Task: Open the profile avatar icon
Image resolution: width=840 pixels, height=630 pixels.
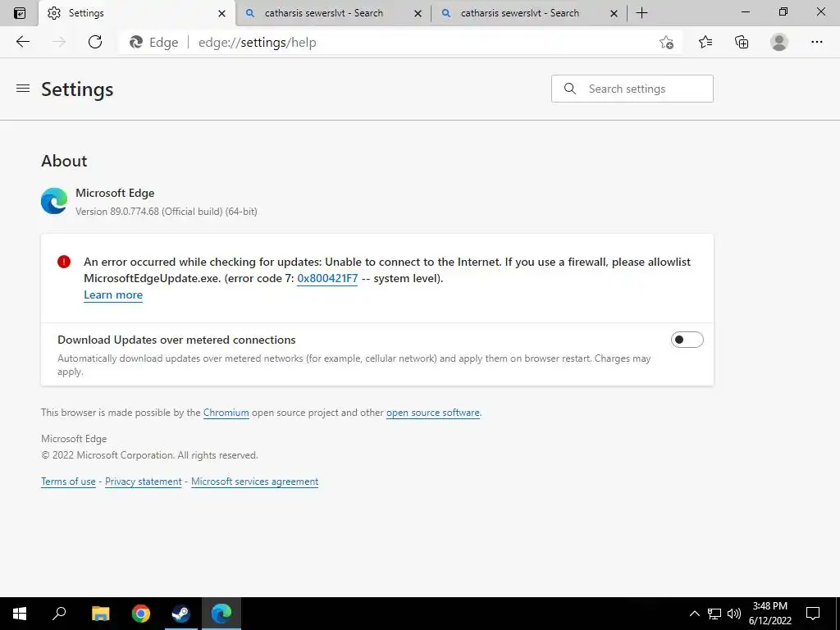Action: coord(779,42)
